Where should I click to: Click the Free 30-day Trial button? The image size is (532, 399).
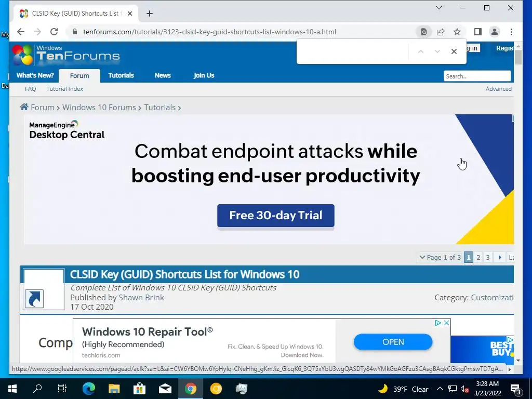click(x=276, y=216)
